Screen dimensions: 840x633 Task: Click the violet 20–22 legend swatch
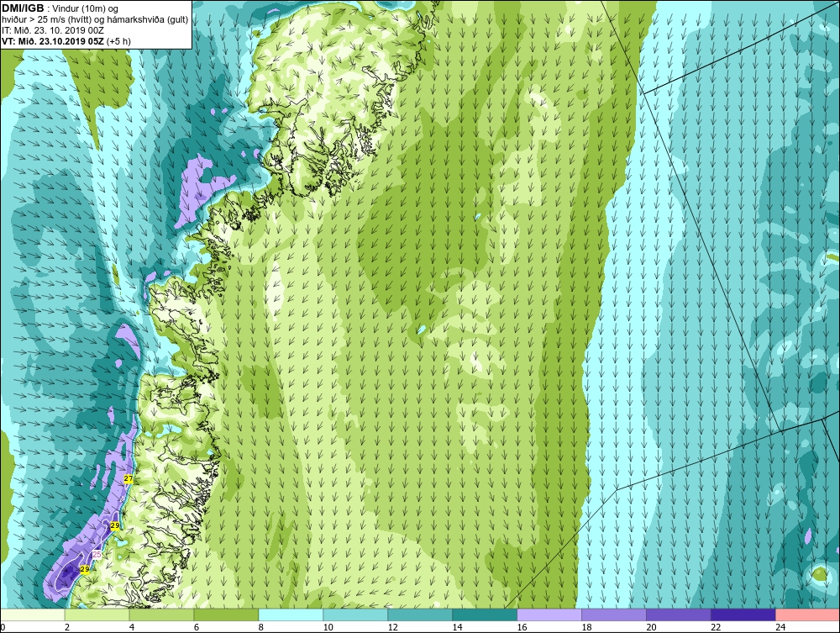(x=678, y=615)
